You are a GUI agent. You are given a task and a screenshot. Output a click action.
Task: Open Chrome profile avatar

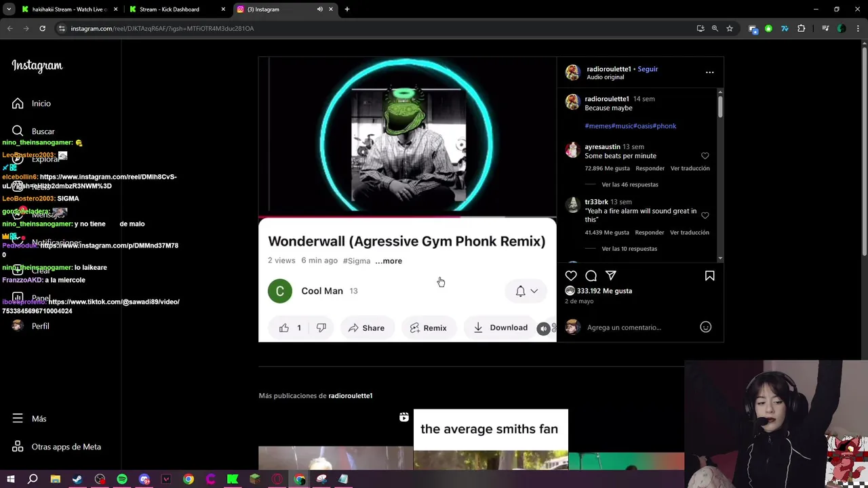pyautogui.click(x=842, y=28)
